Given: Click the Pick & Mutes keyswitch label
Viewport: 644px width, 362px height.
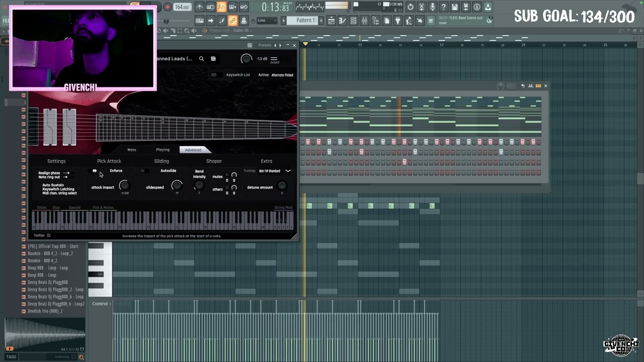Looking at the screenshot, I should (103, 208).
